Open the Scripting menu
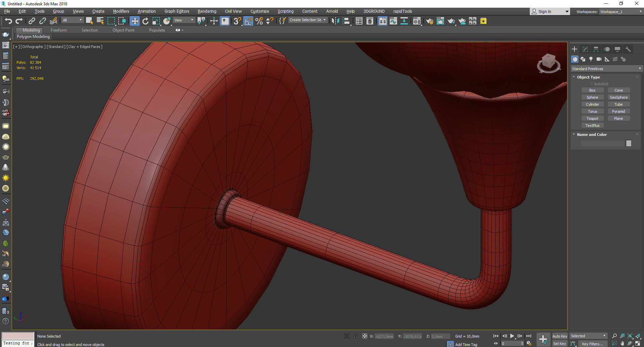This screenshot has height=347, width=644. click(286, 11)
